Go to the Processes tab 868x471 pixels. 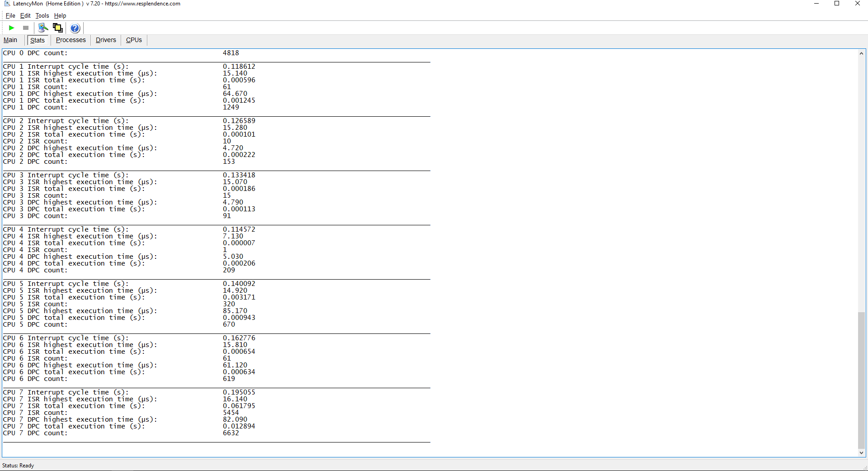pos(71,40)
